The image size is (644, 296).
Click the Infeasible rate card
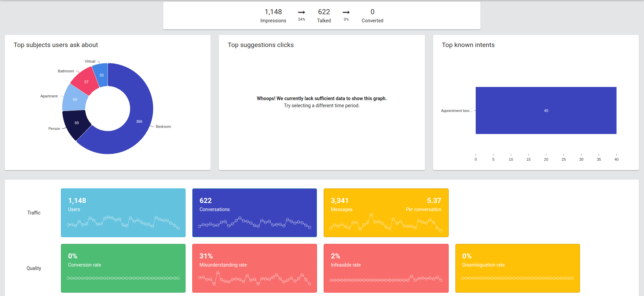386,268
